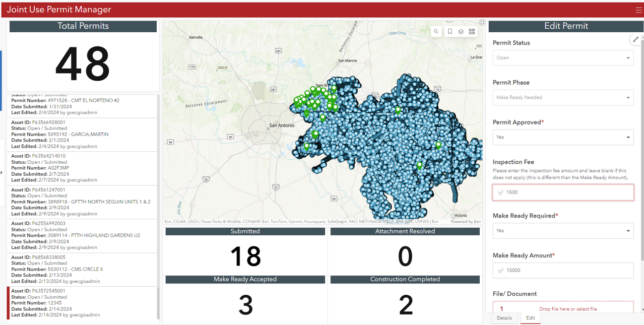Open the Permit Status dropdown
This screenshot has height=325, width=644.
pos(563,58)
